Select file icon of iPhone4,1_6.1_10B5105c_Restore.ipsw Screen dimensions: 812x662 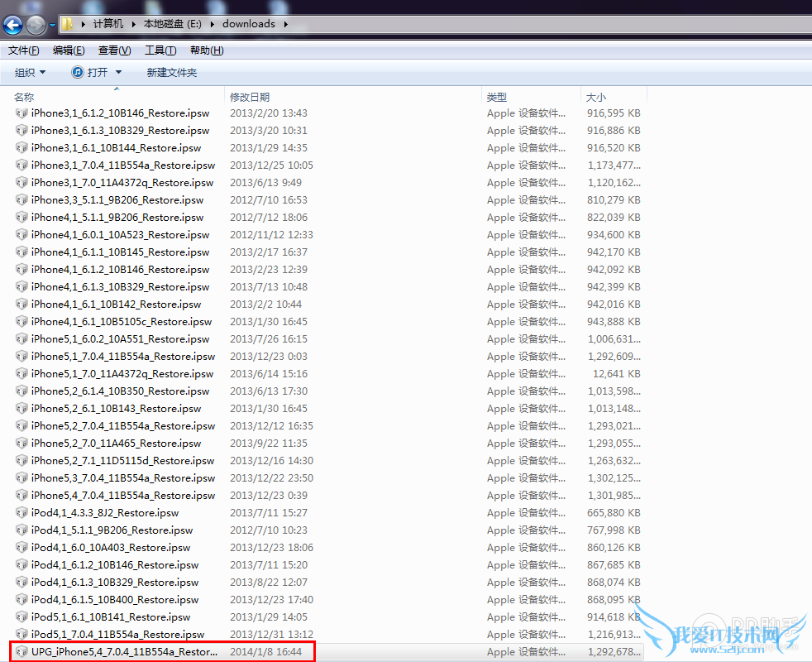click(21, 321)
